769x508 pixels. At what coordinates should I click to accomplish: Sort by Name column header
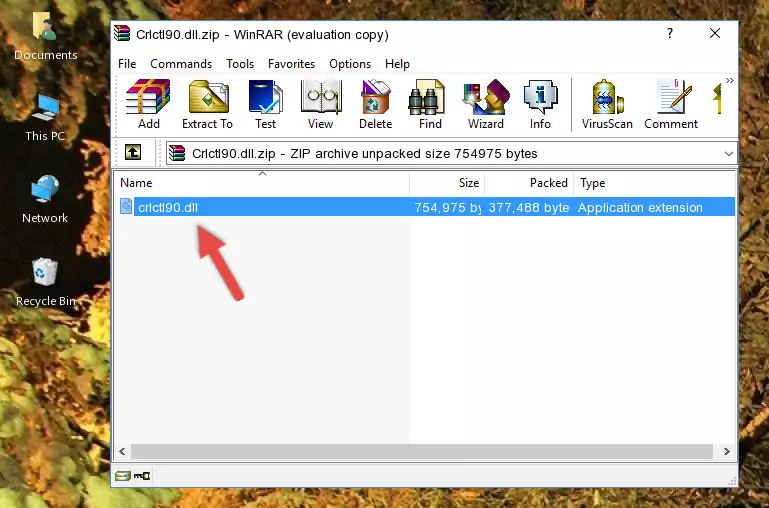pos(262,183)
